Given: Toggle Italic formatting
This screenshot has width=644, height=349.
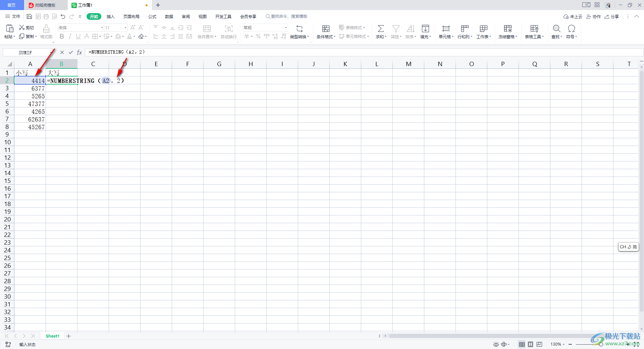Looking at the screenshot, I should [70, 36].
